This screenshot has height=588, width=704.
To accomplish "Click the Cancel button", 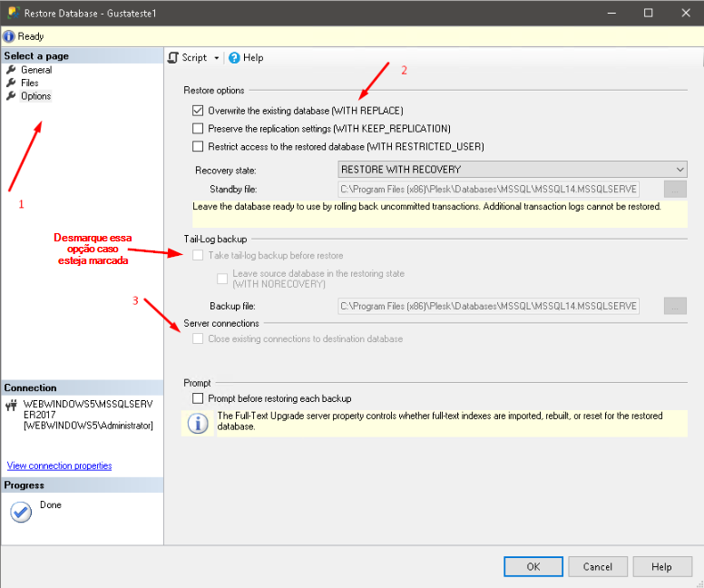I will [597, 566].
